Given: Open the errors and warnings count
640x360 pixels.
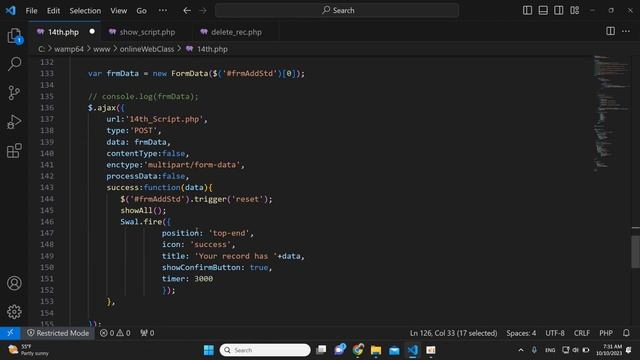Looking at the screenshot, I should (x=115, y=333).
